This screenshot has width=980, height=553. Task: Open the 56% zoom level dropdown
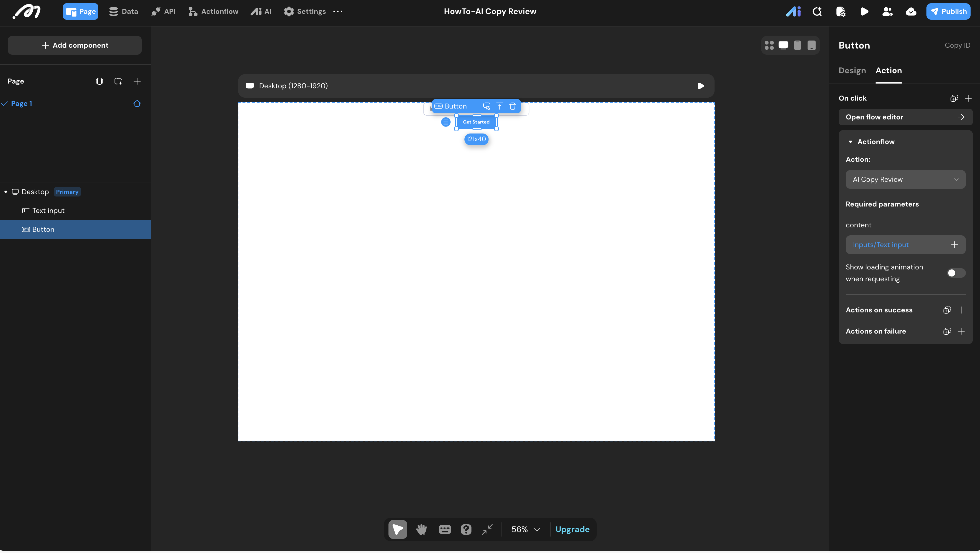(x=526, y=529)
